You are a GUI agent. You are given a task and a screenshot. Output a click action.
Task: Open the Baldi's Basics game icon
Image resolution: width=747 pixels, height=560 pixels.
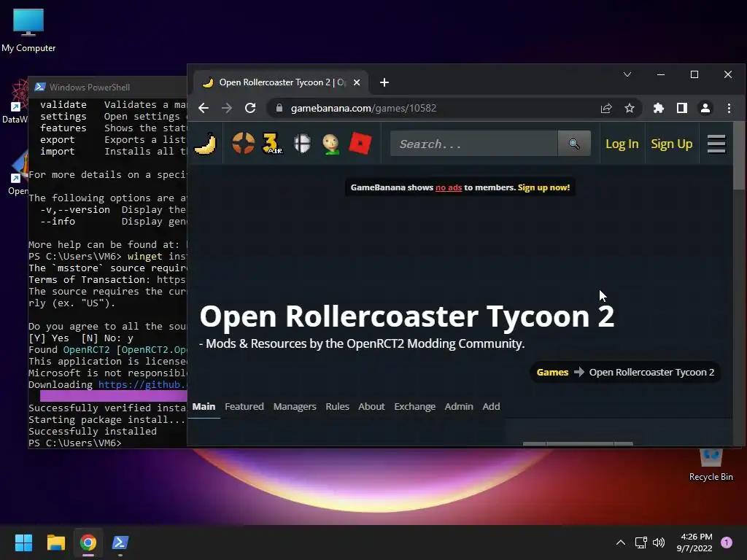click(330, 144)
